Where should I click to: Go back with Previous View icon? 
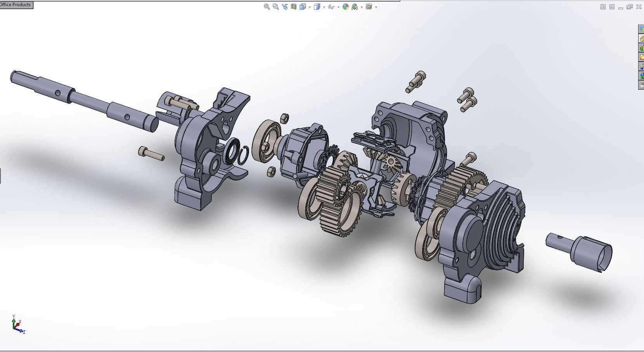coord(285,7)
